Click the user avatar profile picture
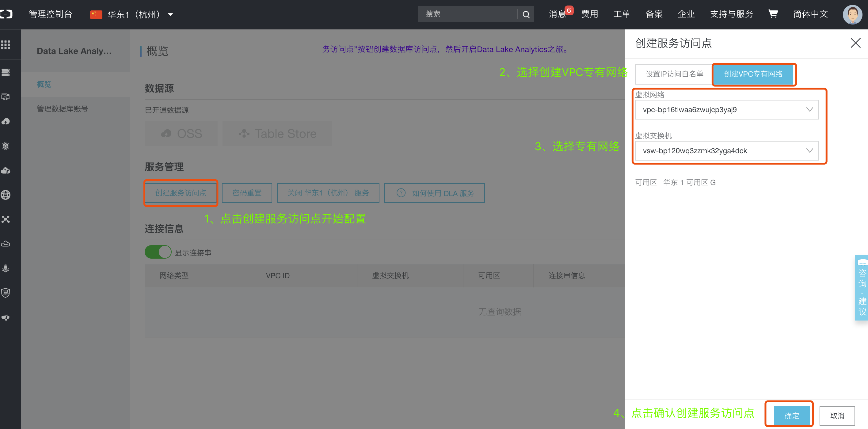 click(x=852, y=14)
